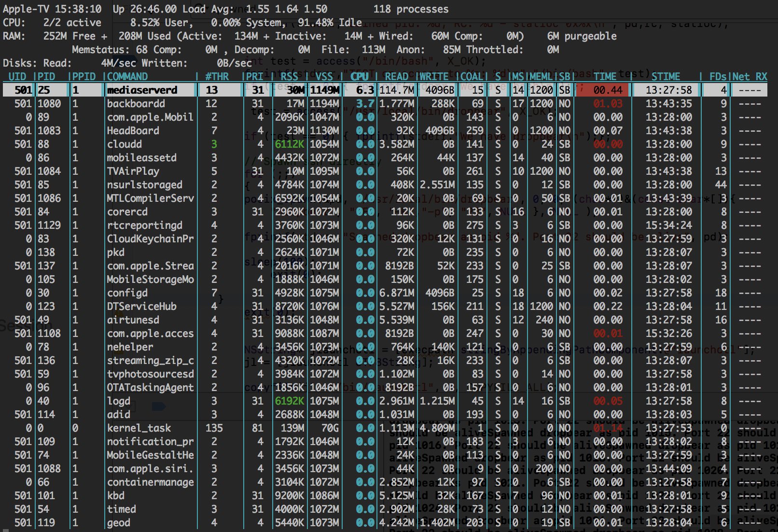Click the cloudd process entry
The image size is (778, 532).
385,144
